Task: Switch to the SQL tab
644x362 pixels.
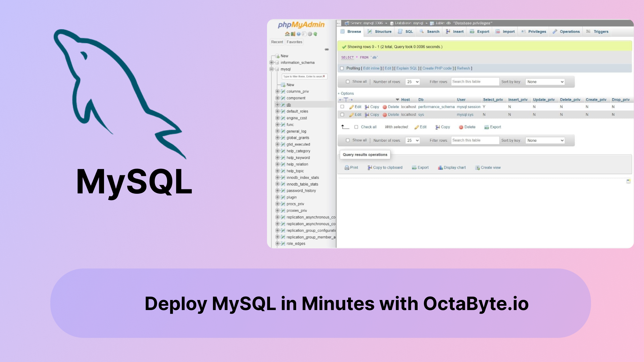Action: [406, 32]
